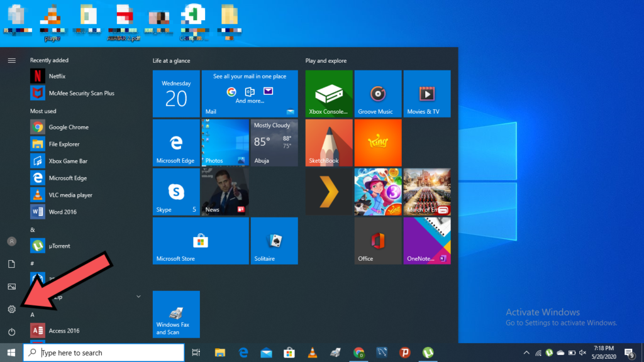Launch the Solitaire tile
The height and width of the screenshot is (362, 644).
point(274,241)
